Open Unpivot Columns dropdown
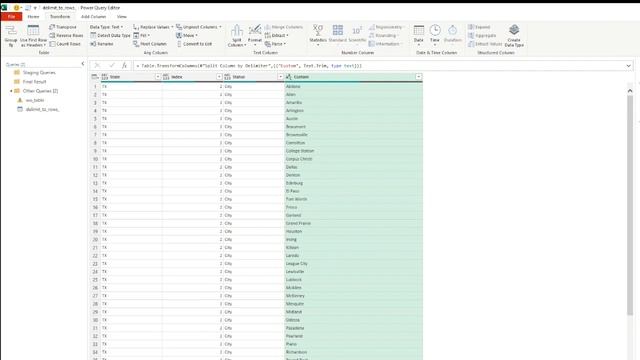This screenshot has height=360, width=640. (x=199, y=27)
